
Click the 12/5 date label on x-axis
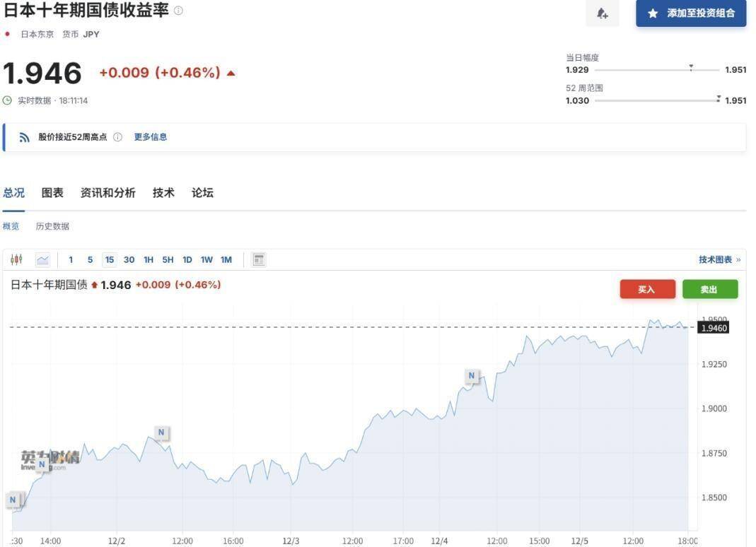(x=579, y=541)
